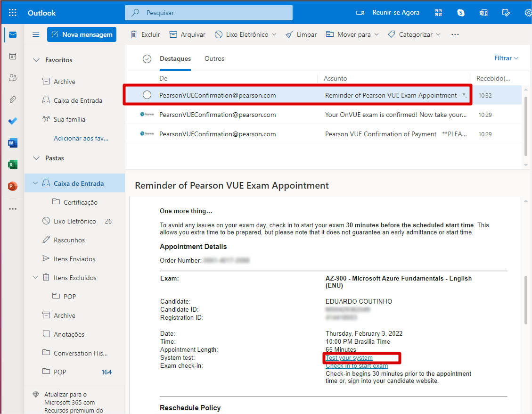Click the reading pane scrollbar thumb
The image size is (532, 414).
[526, 300]
